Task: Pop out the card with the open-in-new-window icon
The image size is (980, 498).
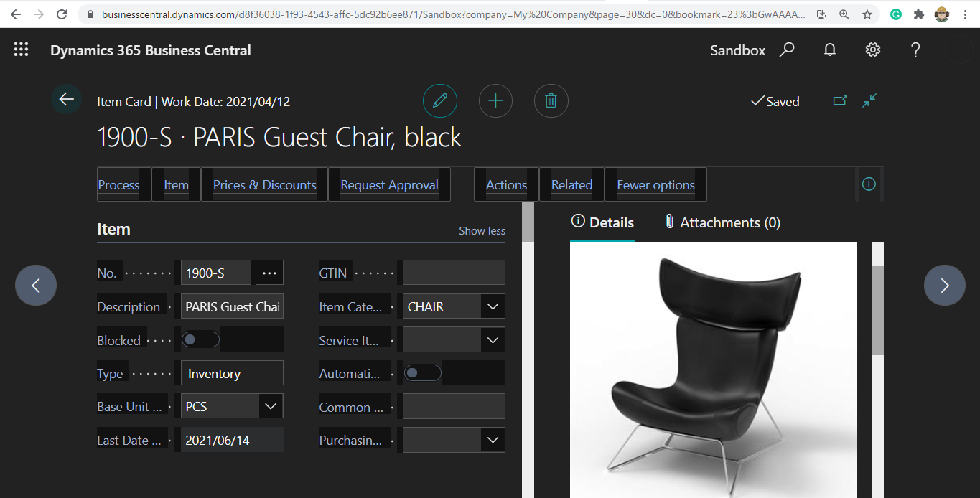Action: (x=840, y=100)
